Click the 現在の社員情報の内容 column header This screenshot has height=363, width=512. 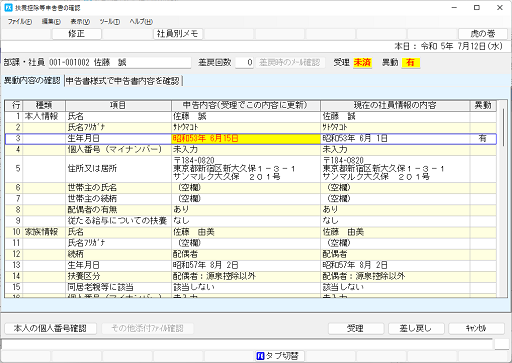coord(395,105)
